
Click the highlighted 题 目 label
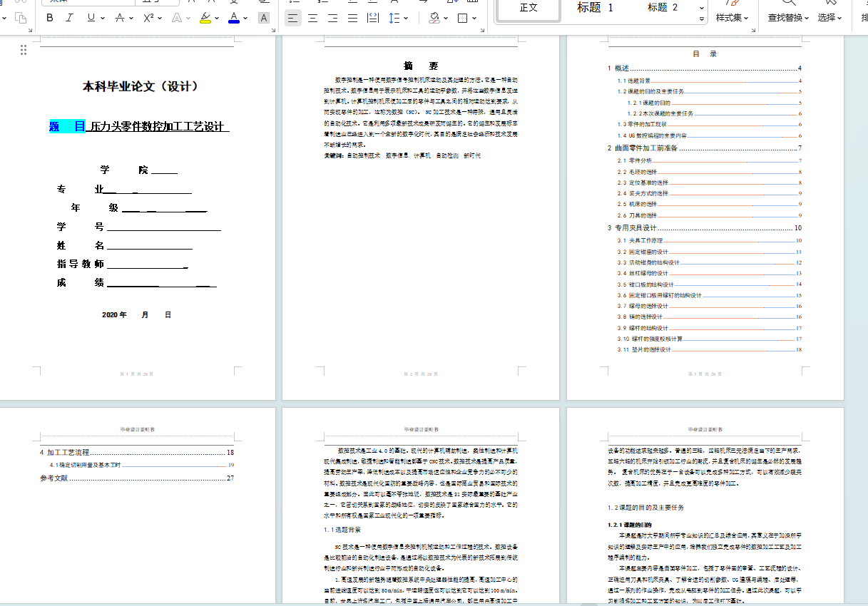click(67, 127)
